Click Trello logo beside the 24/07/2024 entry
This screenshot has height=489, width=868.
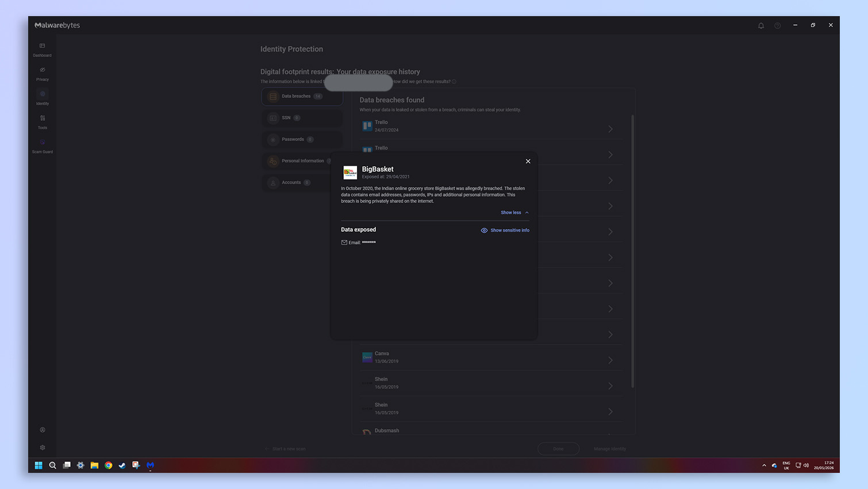pos(367,126)
